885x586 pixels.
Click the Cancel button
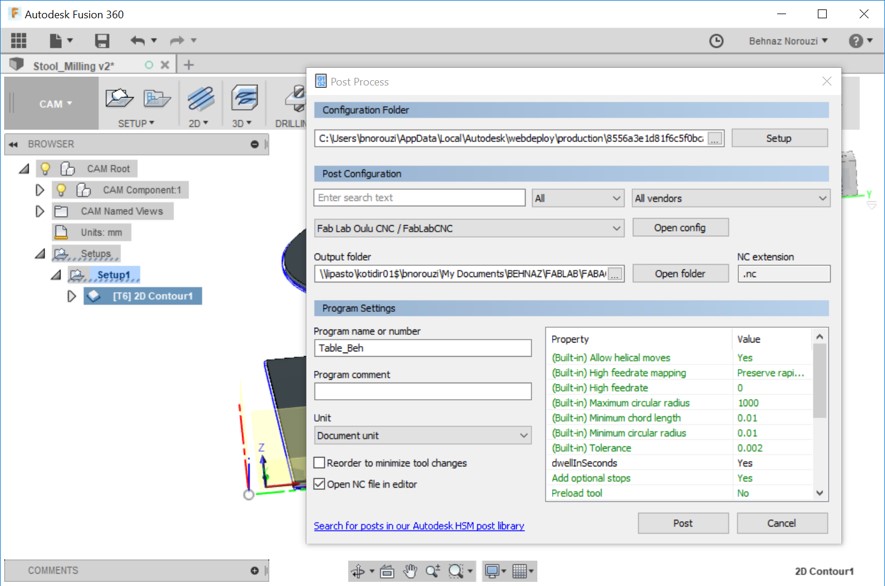point(782,523)
